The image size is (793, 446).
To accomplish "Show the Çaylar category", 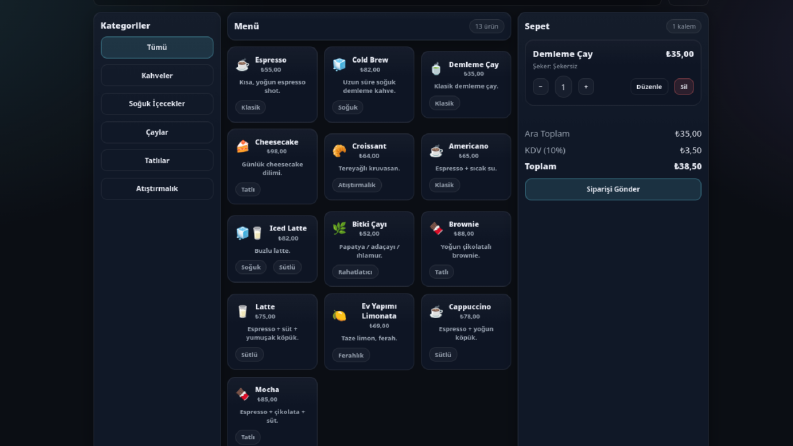I will coord(157,132).
